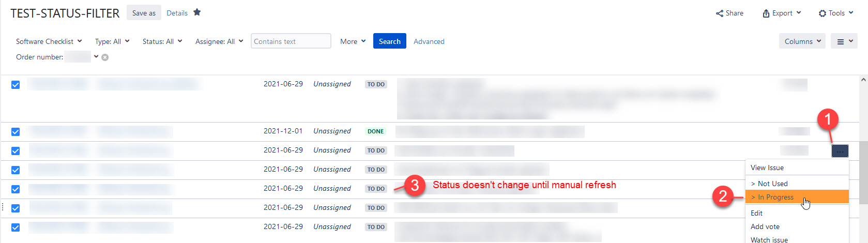Star the TEST-STATUS-FILTER filter as favorite
This screenshot has height=243, width=868.
197,12
